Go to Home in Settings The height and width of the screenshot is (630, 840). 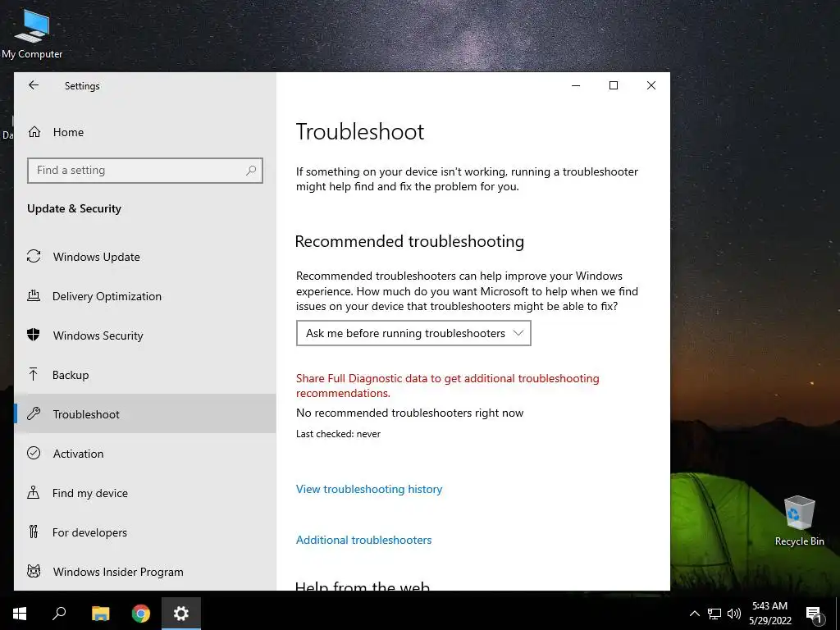[x=145, y=132]
